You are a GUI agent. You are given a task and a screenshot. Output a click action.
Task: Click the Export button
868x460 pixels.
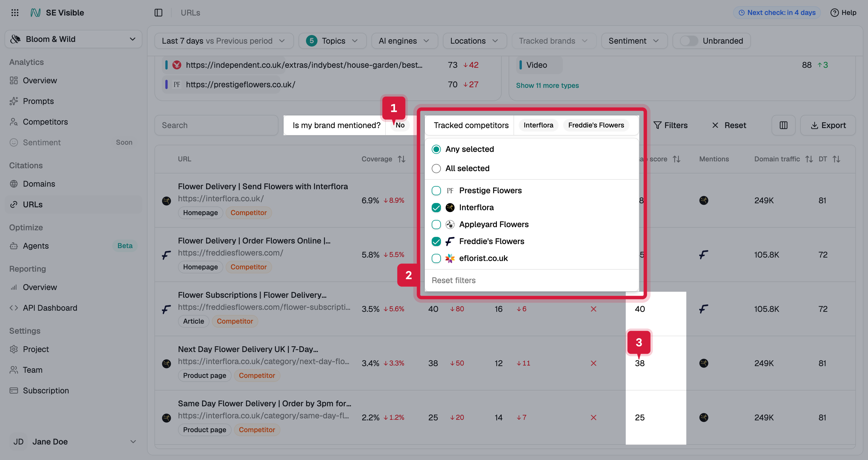[828, 125]
